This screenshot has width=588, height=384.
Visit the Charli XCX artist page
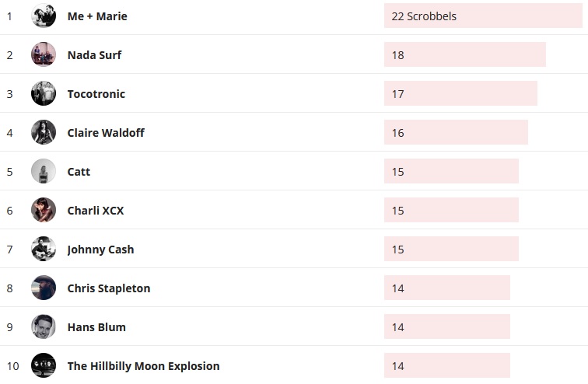[96, 211]
